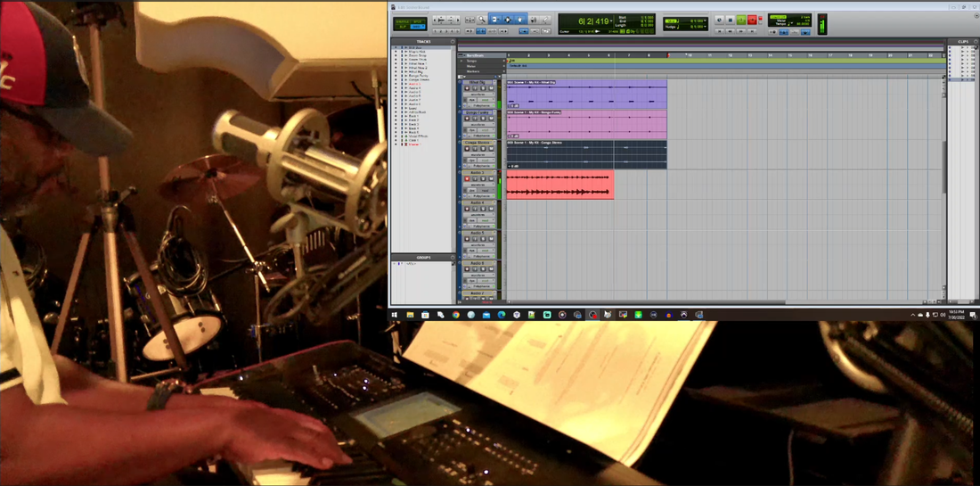Select the Selector tool in toolbar
This screenshot has width=980, height=486.
[x=508, y=20]
